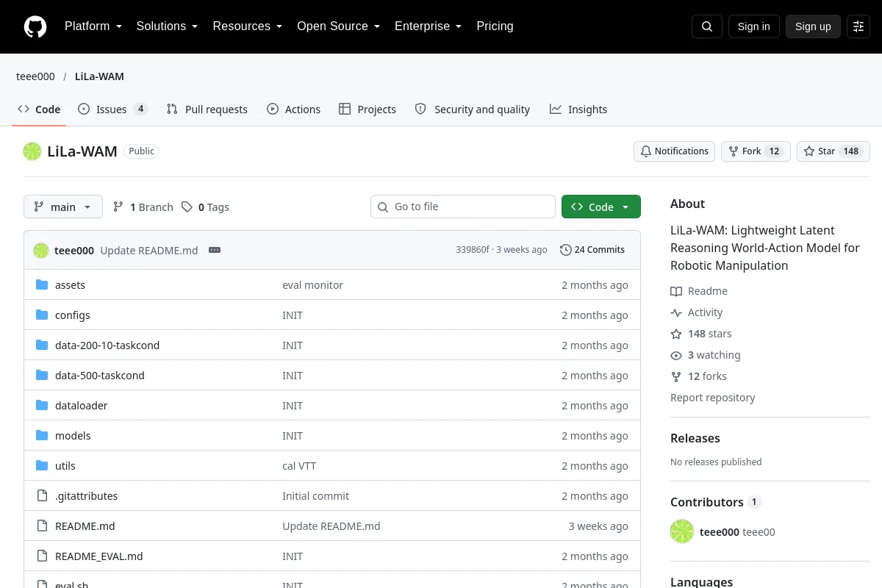Screen dimensions: 882x588
Task: Click Report repository link
Action: pyautogui.click(x=713, y=398)
